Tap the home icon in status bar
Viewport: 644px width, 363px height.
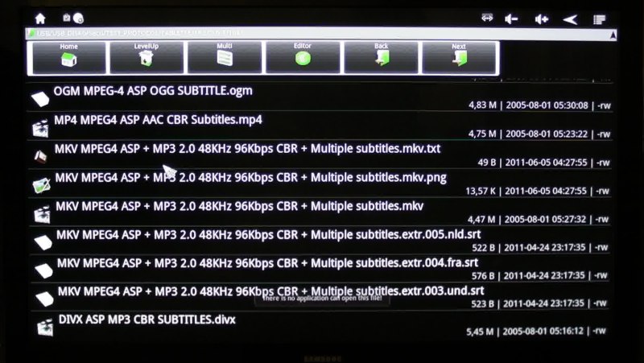(x=40, y=19)
